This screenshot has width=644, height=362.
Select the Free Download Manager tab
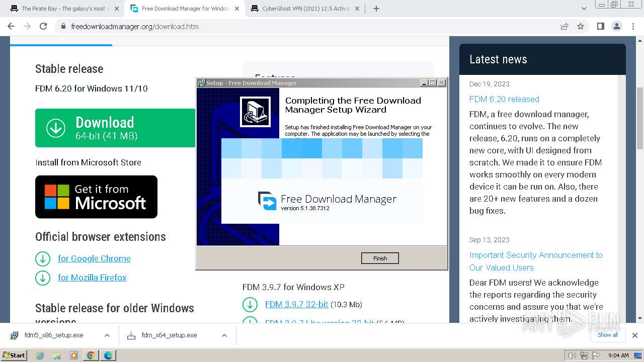click(x=185, y=9)
